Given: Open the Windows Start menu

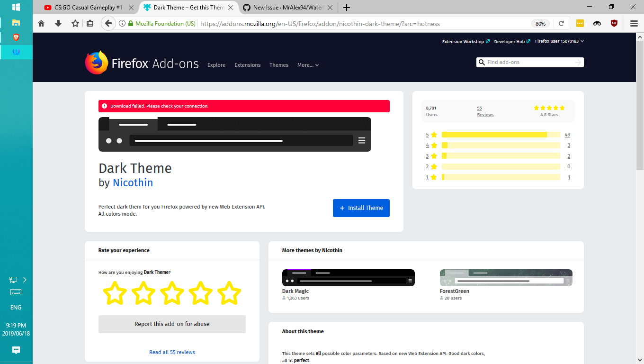Looking at the screenshot, I should click(16, 7).
